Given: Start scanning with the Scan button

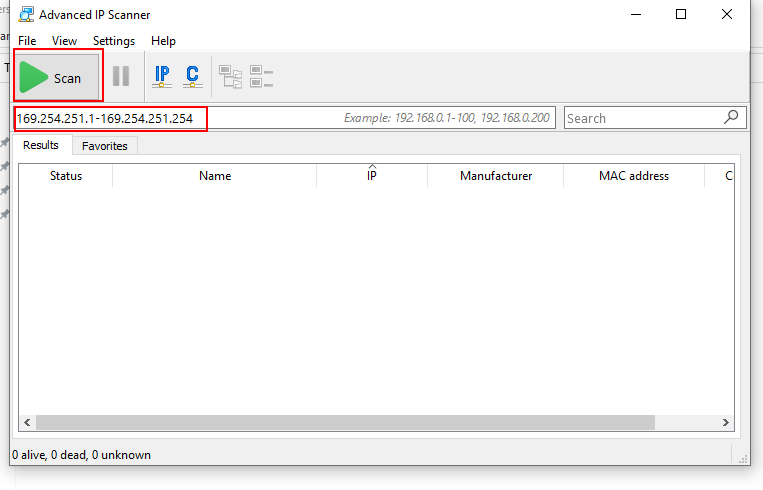Looking at the screenshot, I should pyautogui.click(x=58, y=76).
